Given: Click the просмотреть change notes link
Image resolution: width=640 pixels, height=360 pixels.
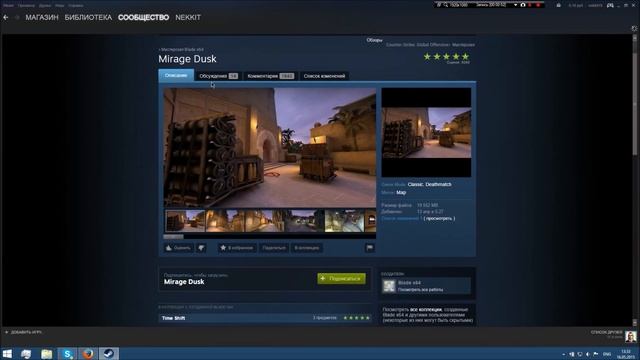Looking at the screenshot, I should (x=439, y=219).
